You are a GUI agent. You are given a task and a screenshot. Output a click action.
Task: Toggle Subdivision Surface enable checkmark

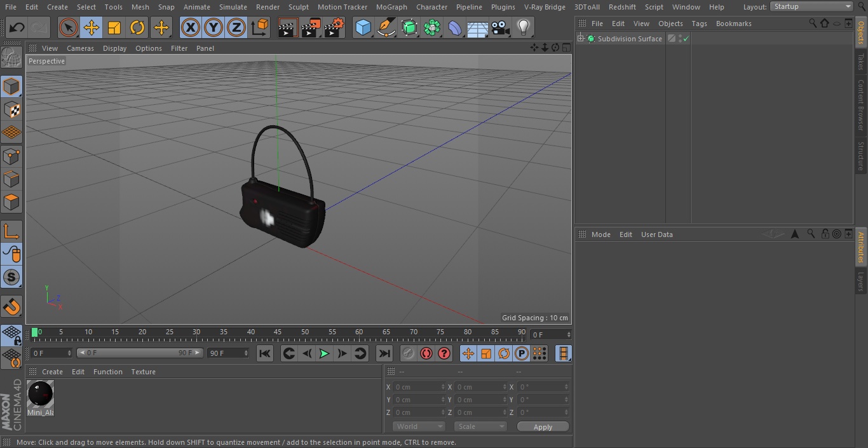coord(686,39)
